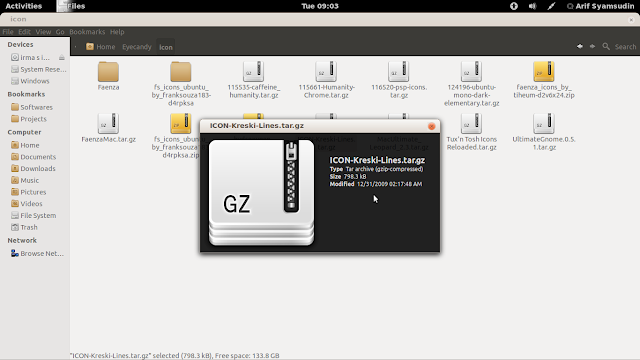Open System Reserved drive in sidebar
This screenshot has height=360, width=640.
[38, 69]
